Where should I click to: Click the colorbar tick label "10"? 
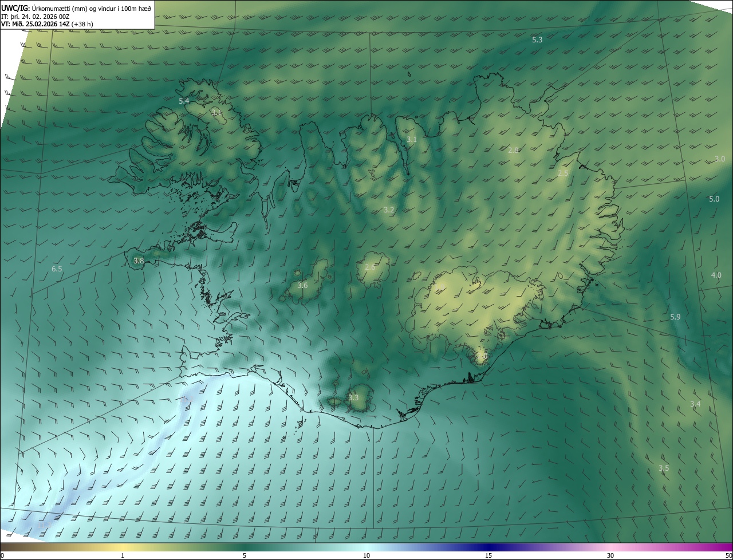click(366, 555)
